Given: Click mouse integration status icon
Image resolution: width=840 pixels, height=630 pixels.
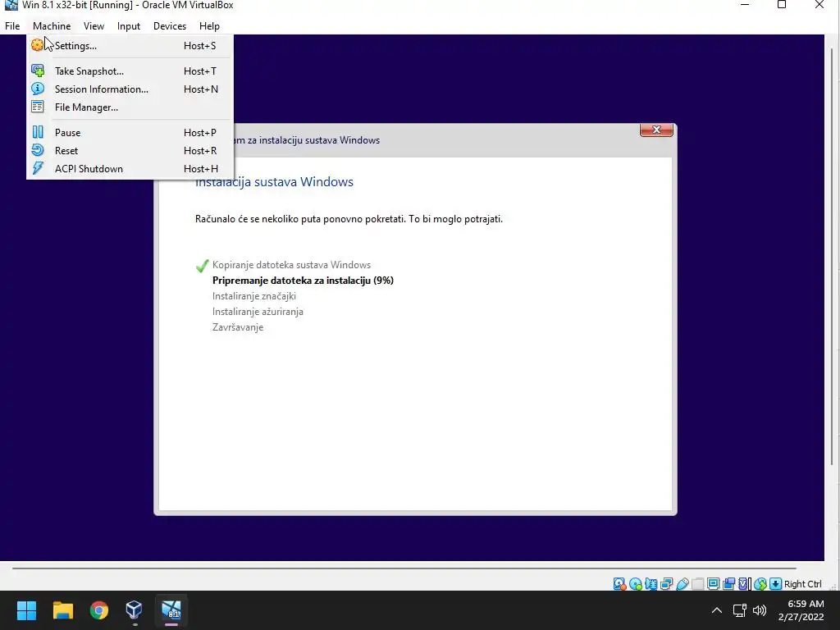Looking at the screenshot, I should 760,584.
